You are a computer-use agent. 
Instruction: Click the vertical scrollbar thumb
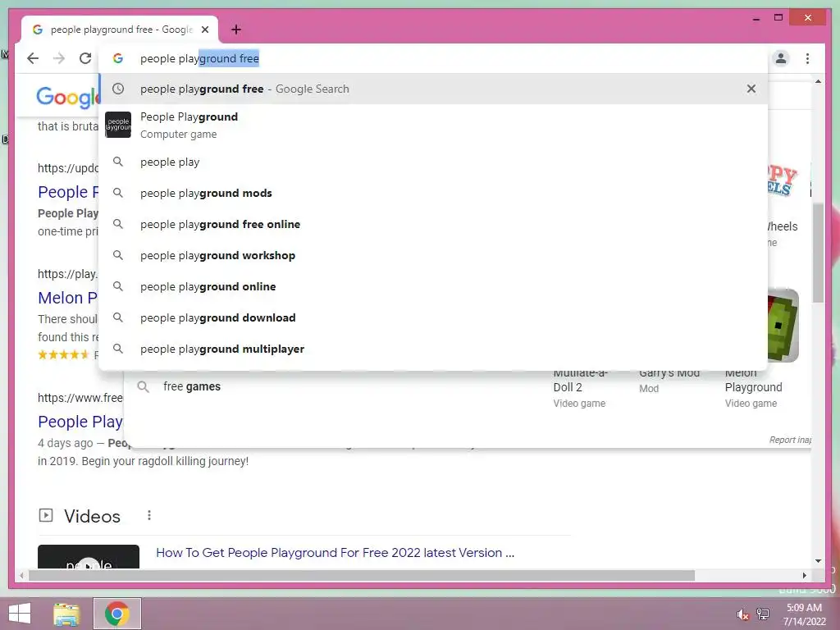point(818,253)
